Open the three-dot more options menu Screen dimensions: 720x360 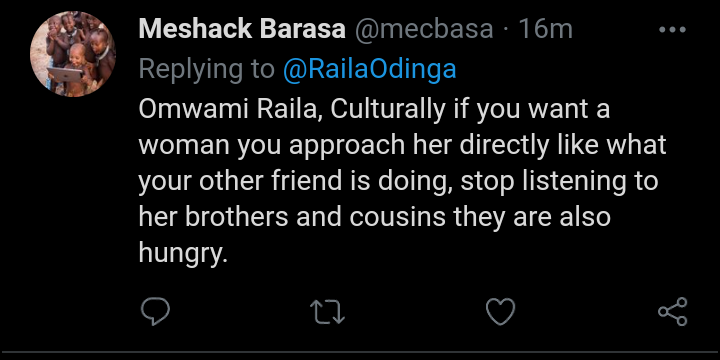pos(672,30)
